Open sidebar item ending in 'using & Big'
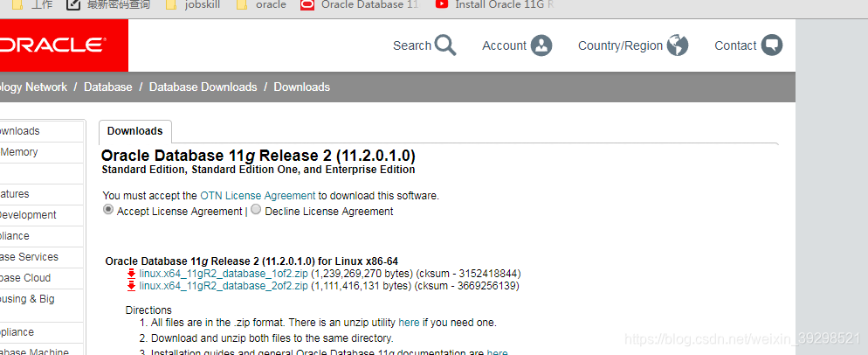The width and height of the screenshot is (868, 355). (27, 299)
